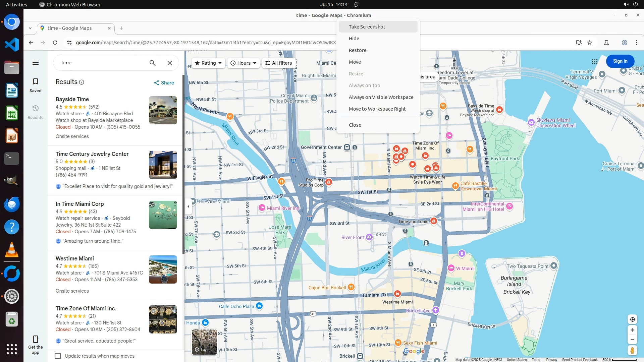Viewport: 644px width, 362px height.
Task: Clear the search with the X icon
Action: point(170,63)
